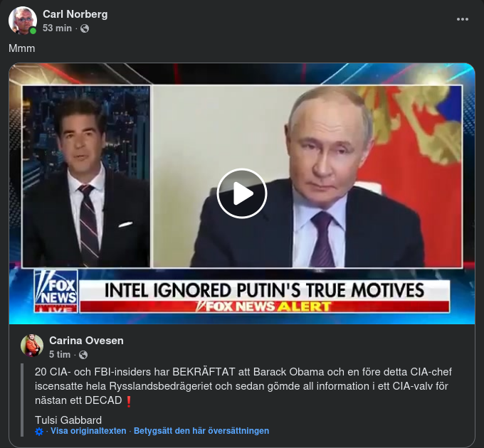The width and height of the screenshot is (484, 448).
Task: Click globe audience icon beside 5 tim
Action: pos(83,355)
